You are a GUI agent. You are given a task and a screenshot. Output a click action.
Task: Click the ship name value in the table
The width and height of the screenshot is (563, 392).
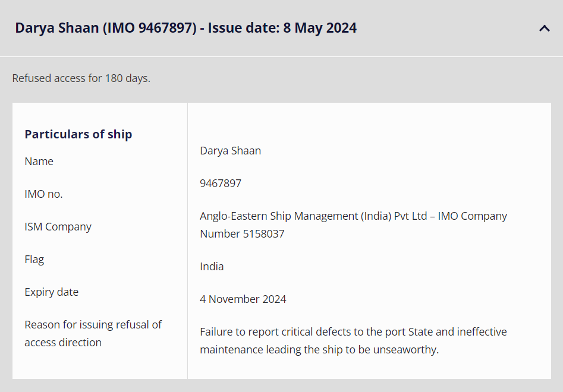[x=230, y=151]
